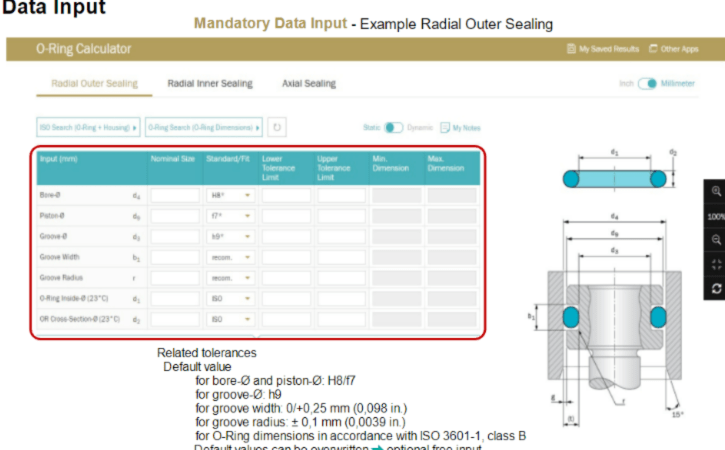Click Groove Width nominal size field
The width and height of the screenshot is (725, 450).
[175, 257]
